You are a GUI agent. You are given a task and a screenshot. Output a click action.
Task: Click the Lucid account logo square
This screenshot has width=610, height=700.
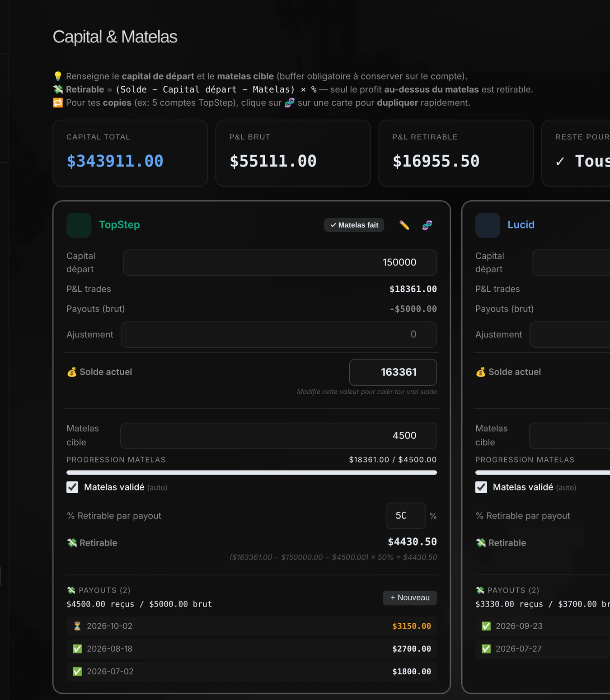click(x=488, y=225)
